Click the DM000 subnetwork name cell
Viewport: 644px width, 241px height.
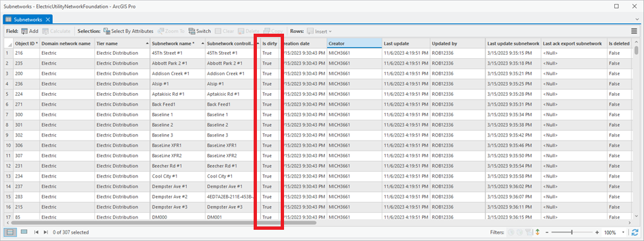178,217
